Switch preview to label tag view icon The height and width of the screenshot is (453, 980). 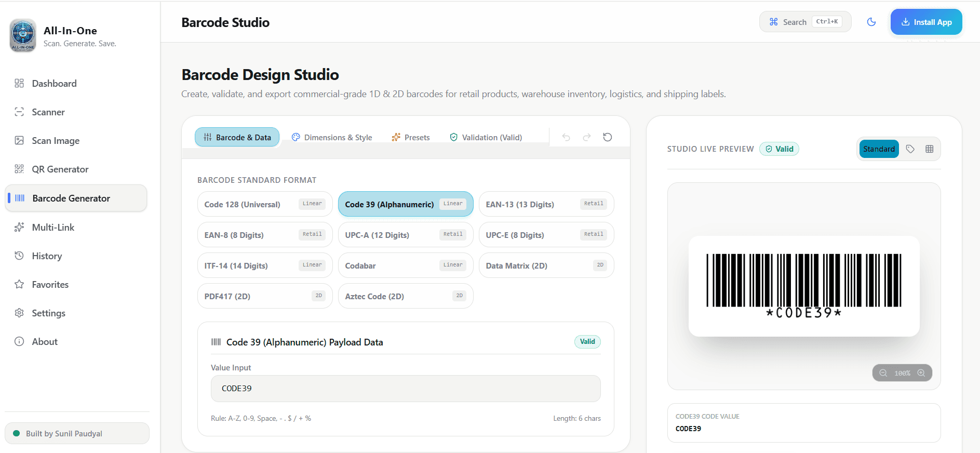(x=910, y=149)
